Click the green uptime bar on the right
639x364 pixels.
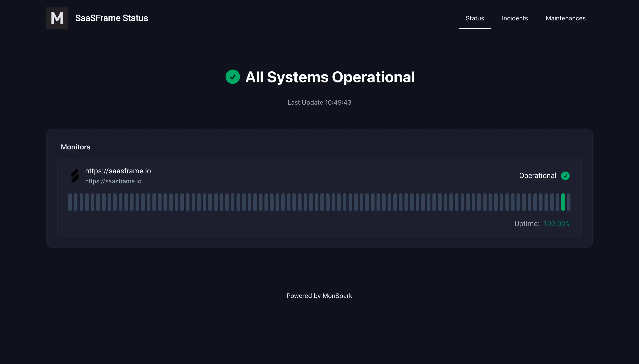click(563, 202)
